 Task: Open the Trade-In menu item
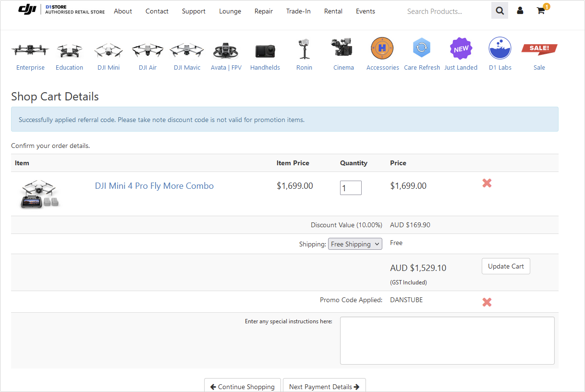point(298,11)
